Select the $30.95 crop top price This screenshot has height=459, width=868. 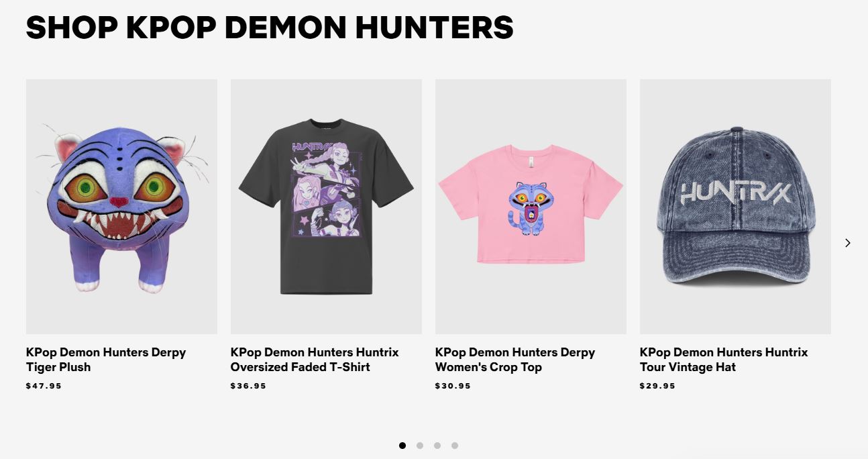click(x=453, y=386)
